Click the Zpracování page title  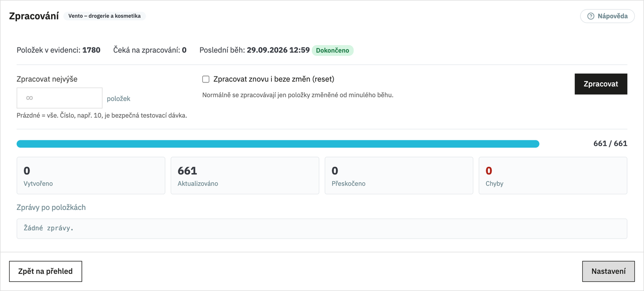click(x=34, y=16)
